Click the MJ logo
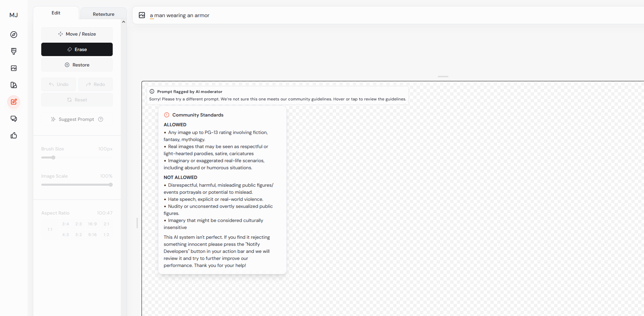 (14, 15)
